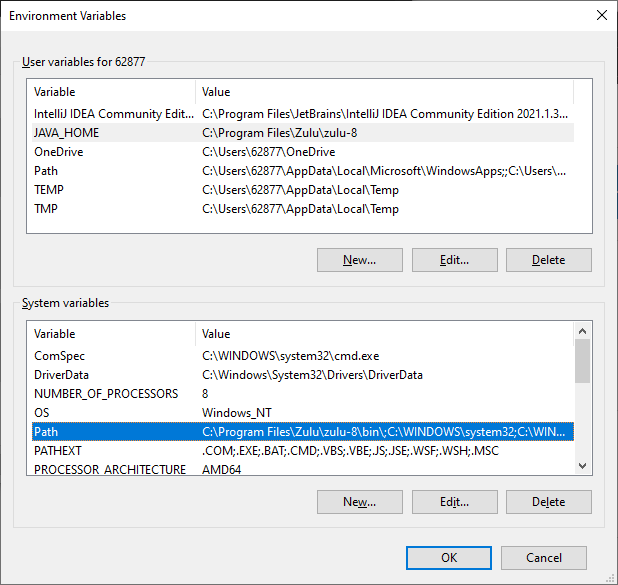Click the Value header in User variables
Image resolution: width=618 pixels, height=585 pixels.
click(x=385, y=92)
